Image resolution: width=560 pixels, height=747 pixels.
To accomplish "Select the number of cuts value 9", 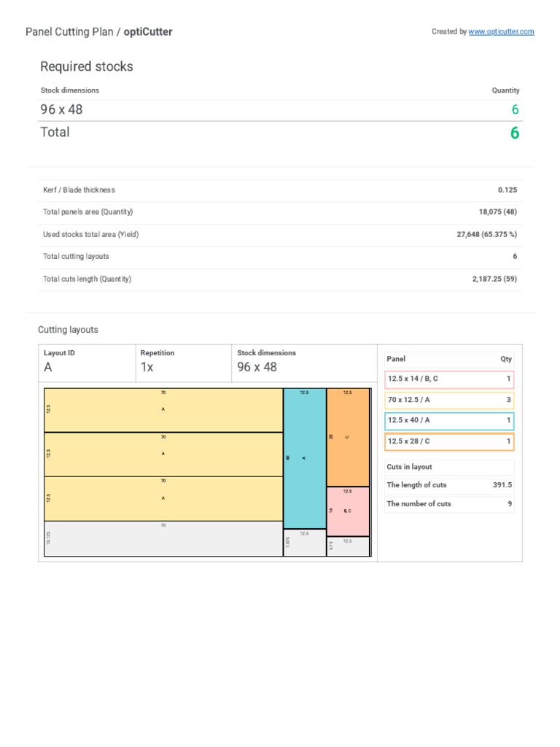I will point(510,503).
